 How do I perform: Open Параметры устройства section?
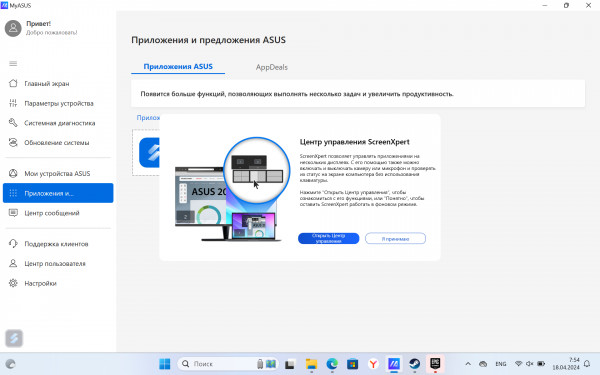coord(59,103)
